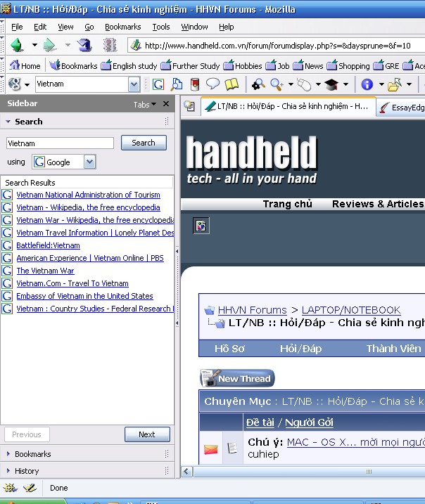
Task: Open the Shopping bookmark folder
Action: [x=348, y=65]
